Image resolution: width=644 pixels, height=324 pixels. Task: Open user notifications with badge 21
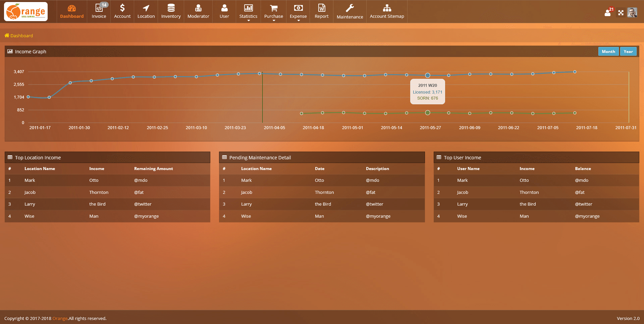(608, 13)
